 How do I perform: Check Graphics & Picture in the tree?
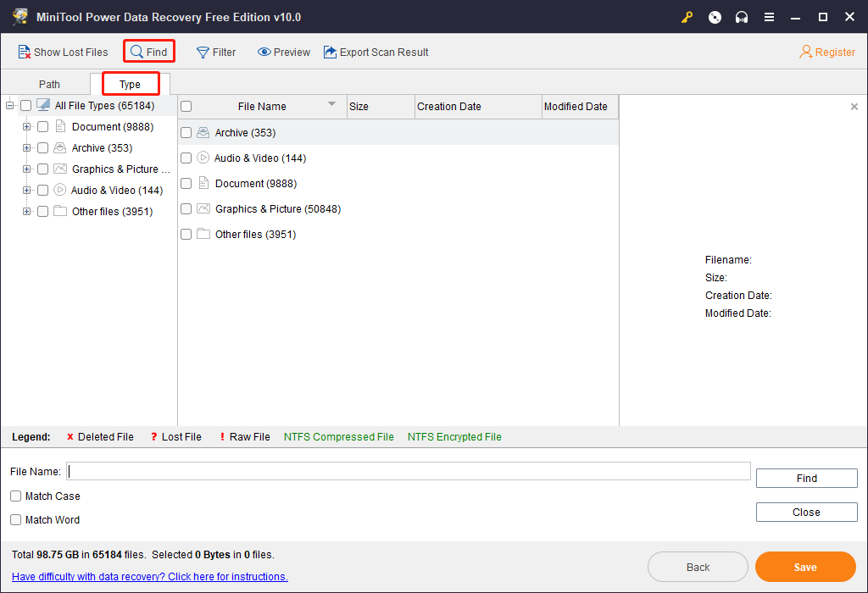[42, 169]
